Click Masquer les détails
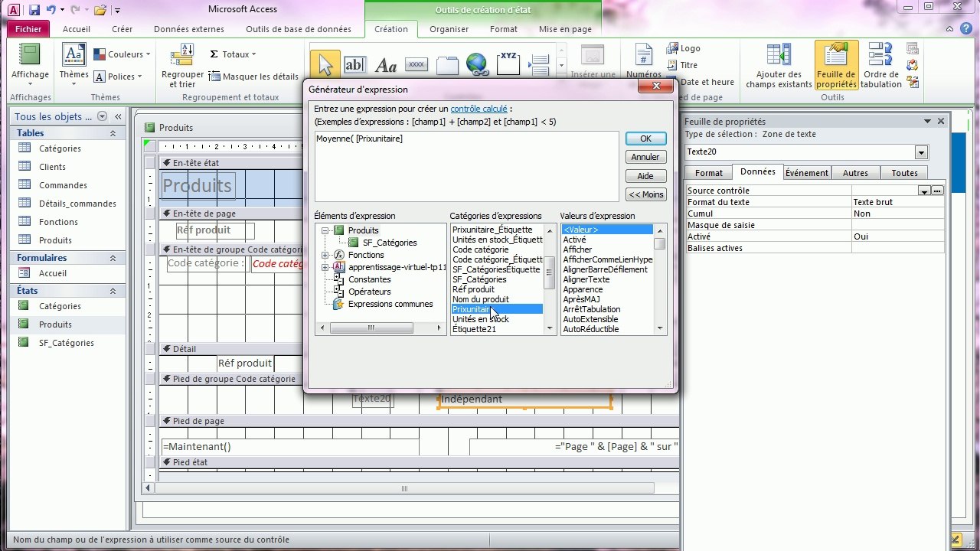Image resolution: width=980 pixels, height=551 pixels. 254,77
